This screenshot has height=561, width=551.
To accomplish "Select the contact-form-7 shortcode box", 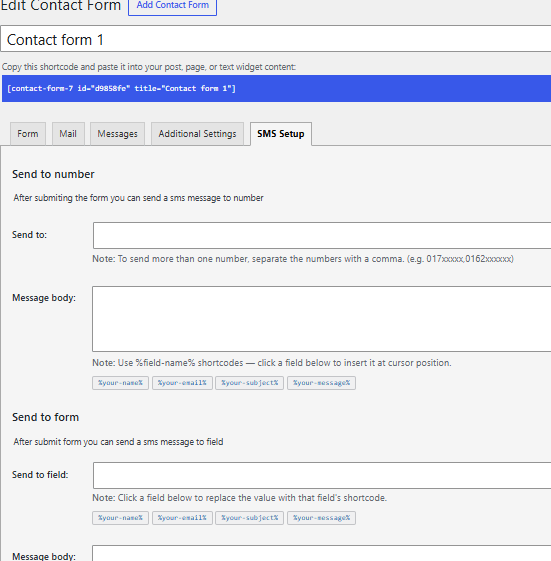I will 276,88.
